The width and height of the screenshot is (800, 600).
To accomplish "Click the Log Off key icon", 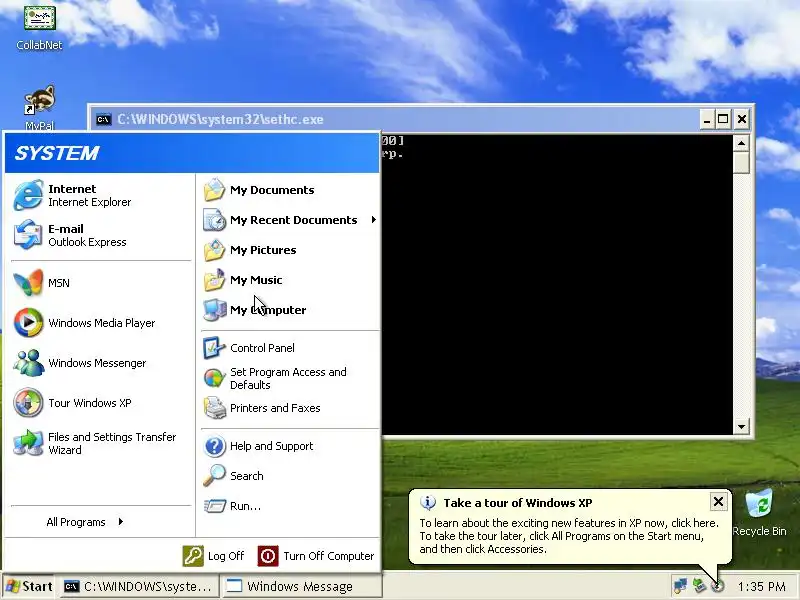I will pos(193,556).
